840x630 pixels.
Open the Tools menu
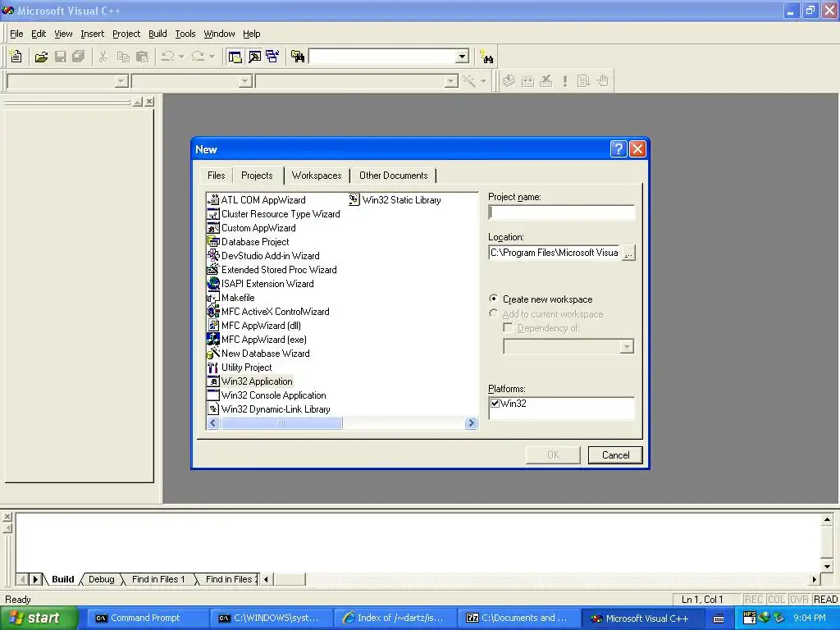(185, 34)
